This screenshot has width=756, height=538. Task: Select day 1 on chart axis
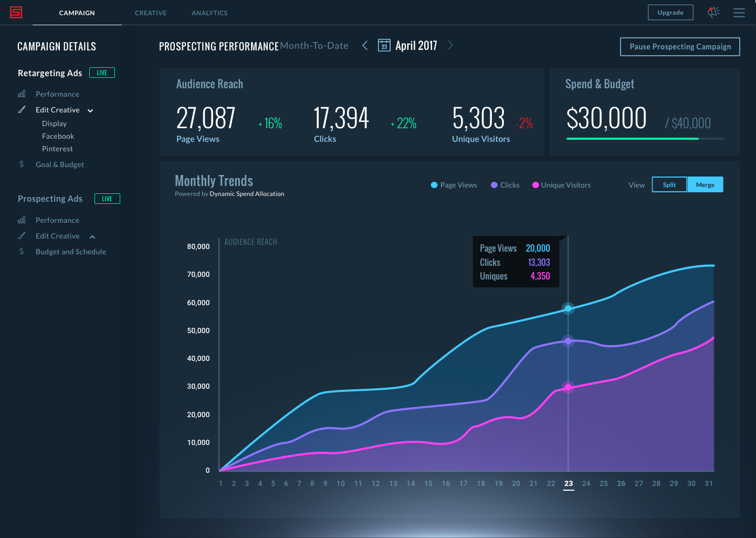point(220,483)
